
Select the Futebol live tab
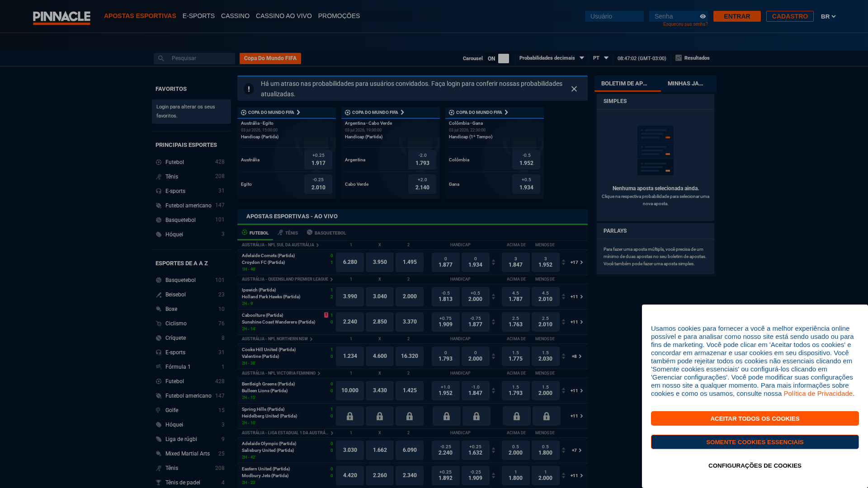255,233
